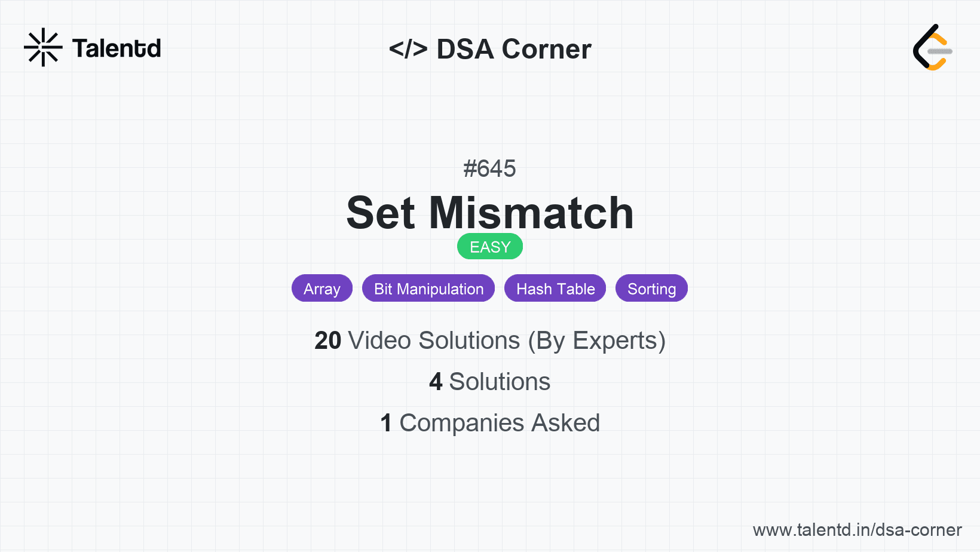Image resolution: width=980 pixels, height=552 pixels.
Task: Click the problem number #645
Action: (489, 168)
